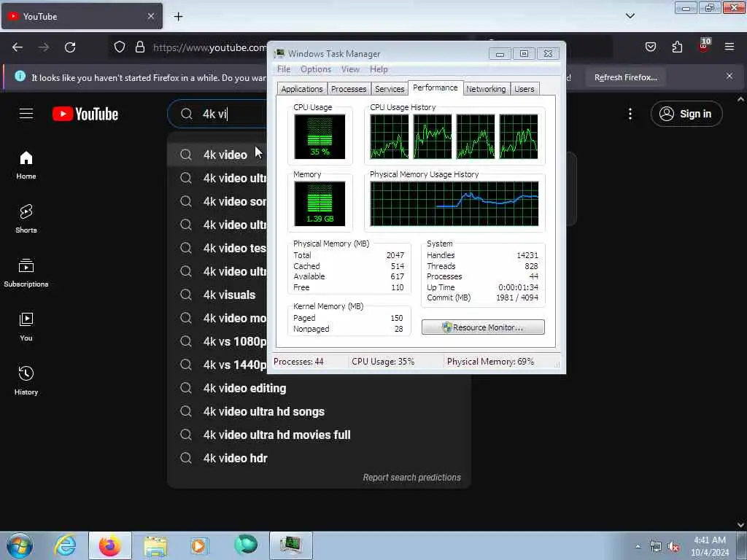Switch to Applications tab in Task Manager
This screenshot has width=747, height=560.
point(301,89)
